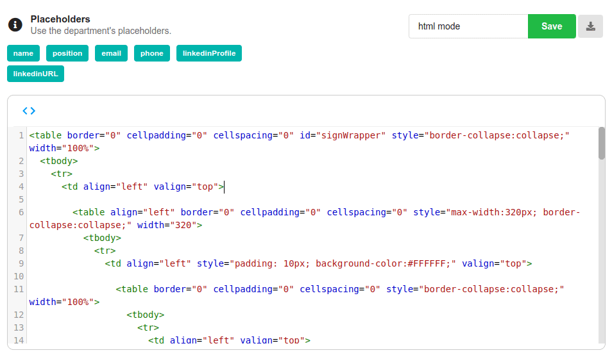Insert the email placeholder
Viewport: 612px width, 364px height.
point(111,53)
